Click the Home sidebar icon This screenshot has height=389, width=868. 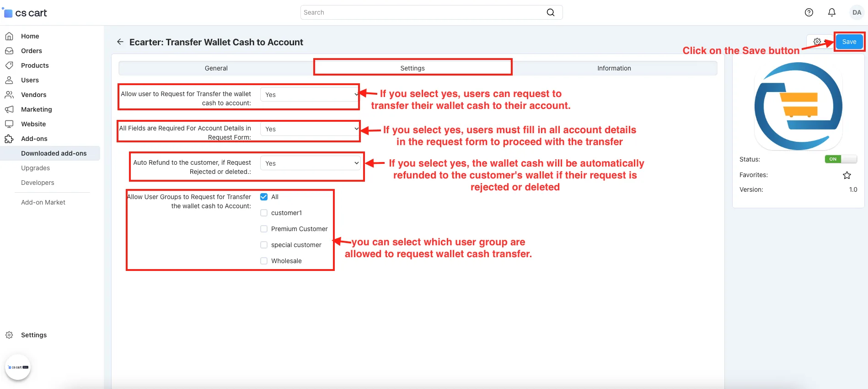(9, 36)
